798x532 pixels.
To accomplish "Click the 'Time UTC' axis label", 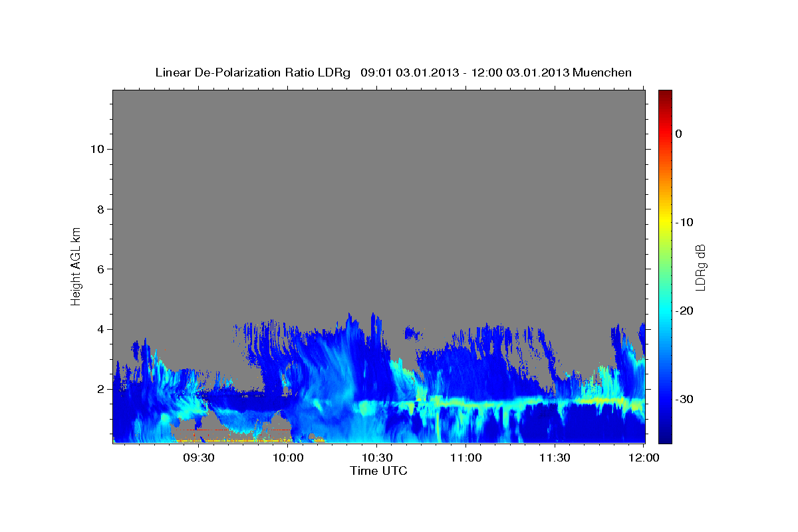I will pos(378,471).
